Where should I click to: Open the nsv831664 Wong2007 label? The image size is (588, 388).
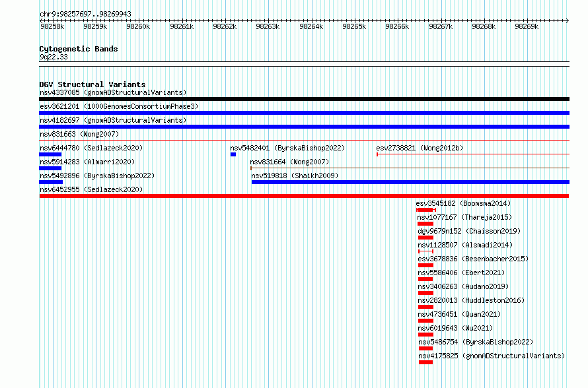coord(289,162)
